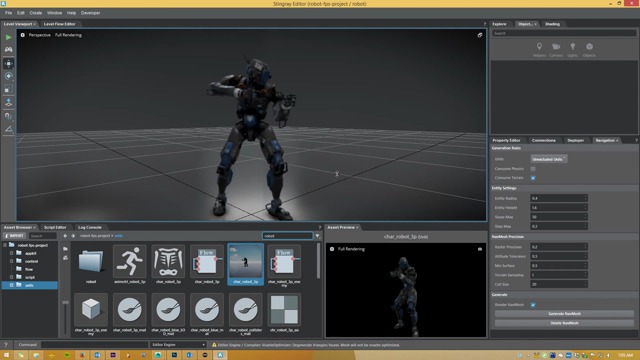Click the warning icon in the status bar

coord(214,345)
